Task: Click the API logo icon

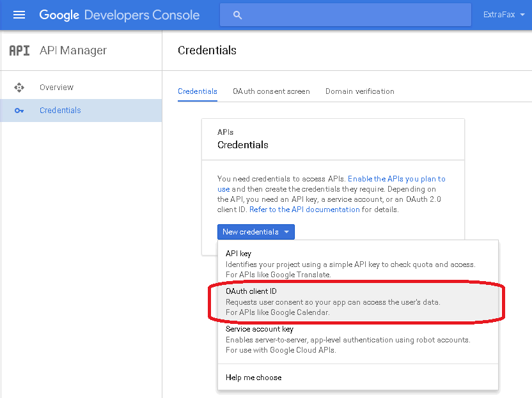Action: pyautogui.click(x=19, y=50)
